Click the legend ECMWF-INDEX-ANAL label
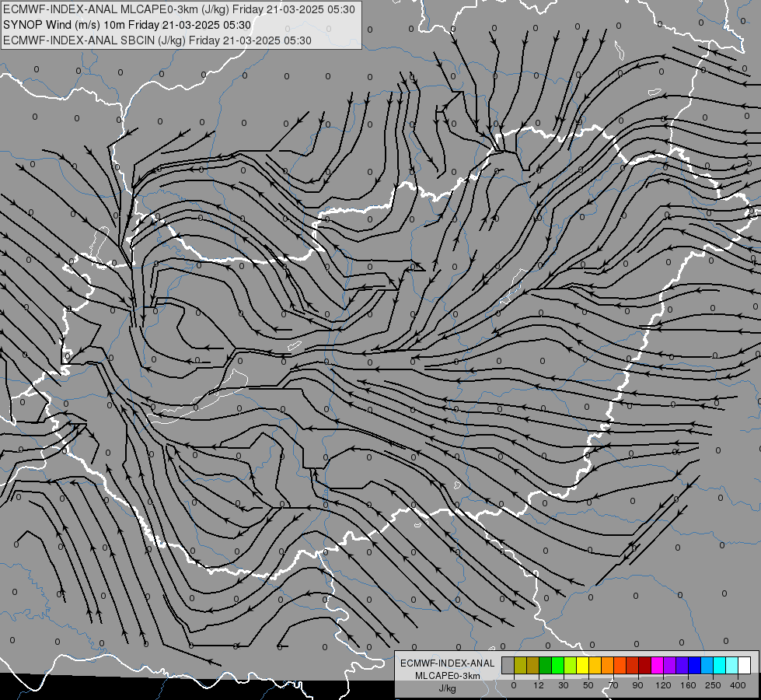 pyautogui.click(x=448, y=663)
